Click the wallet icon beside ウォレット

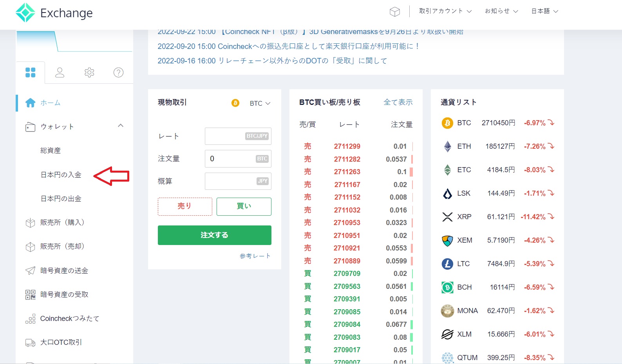[30, 127]
